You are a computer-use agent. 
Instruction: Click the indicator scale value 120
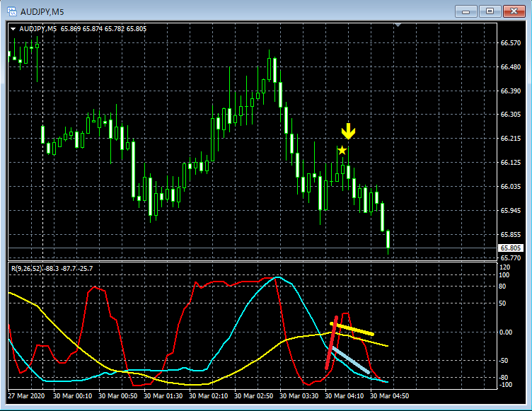(505, 267)
